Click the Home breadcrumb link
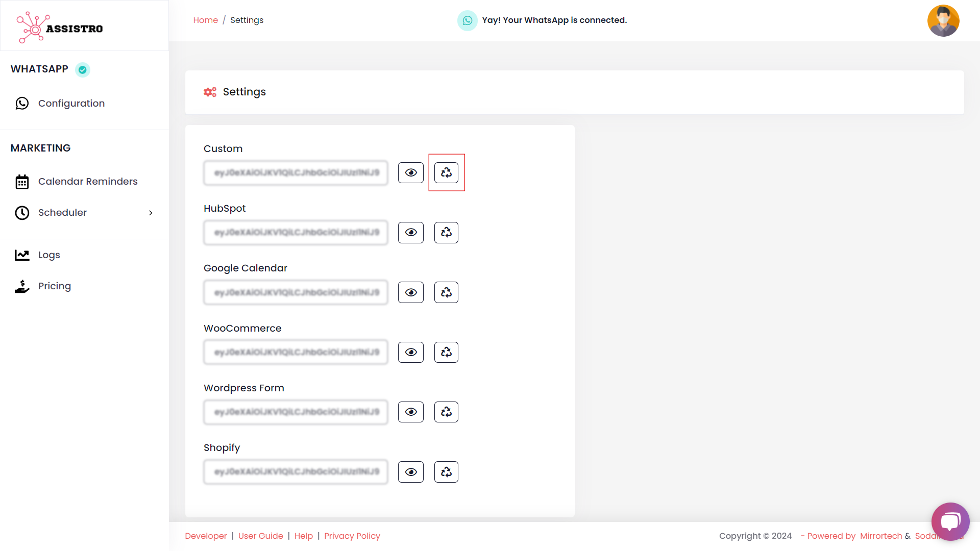 pyautogui.click(x=205, y=20)
